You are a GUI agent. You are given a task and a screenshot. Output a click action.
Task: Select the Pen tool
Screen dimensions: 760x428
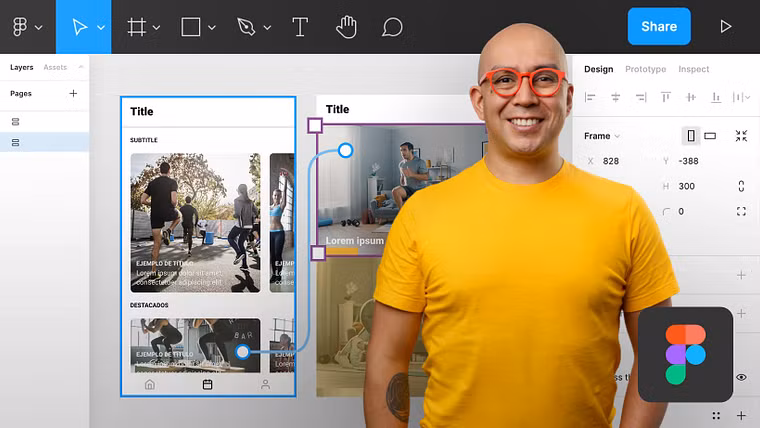(x=246, y=27)
